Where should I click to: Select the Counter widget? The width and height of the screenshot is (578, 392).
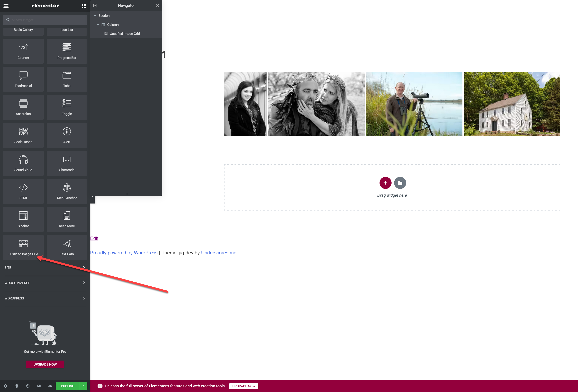(x=23, y=51)
